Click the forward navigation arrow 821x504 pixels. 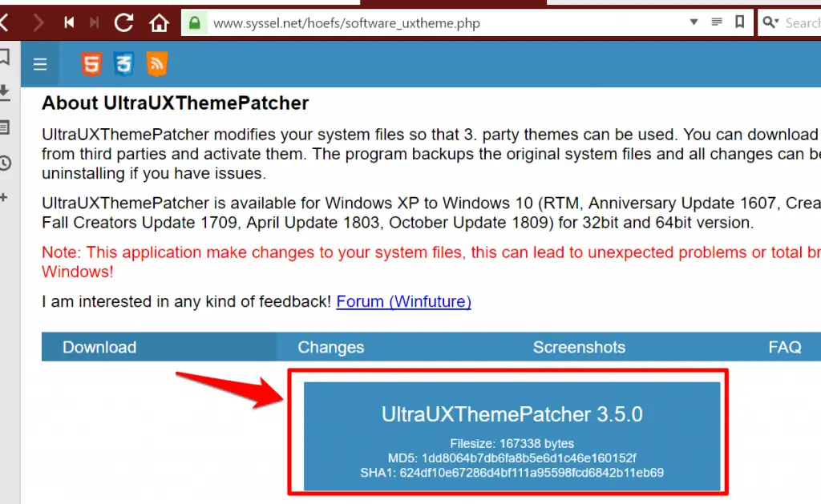pos(38,23)
